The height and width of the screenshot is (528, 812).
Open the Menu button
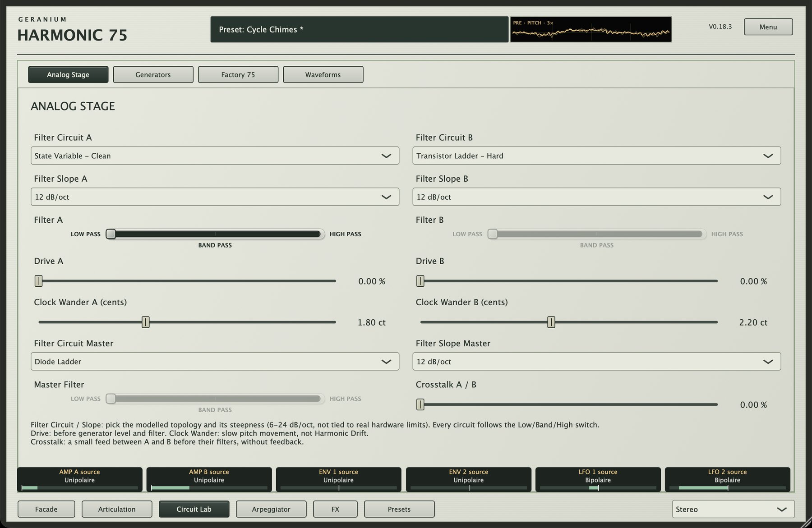tap(768, 27)
